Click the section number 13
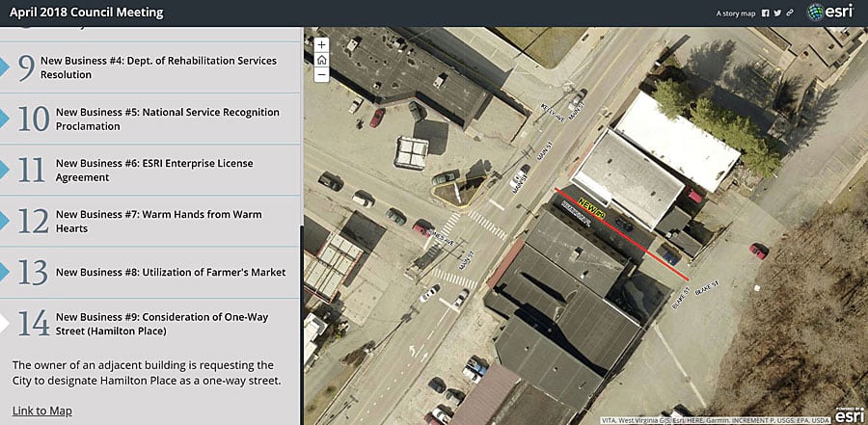Viewport: 868px width, 425px height. [x=33, y=273]
